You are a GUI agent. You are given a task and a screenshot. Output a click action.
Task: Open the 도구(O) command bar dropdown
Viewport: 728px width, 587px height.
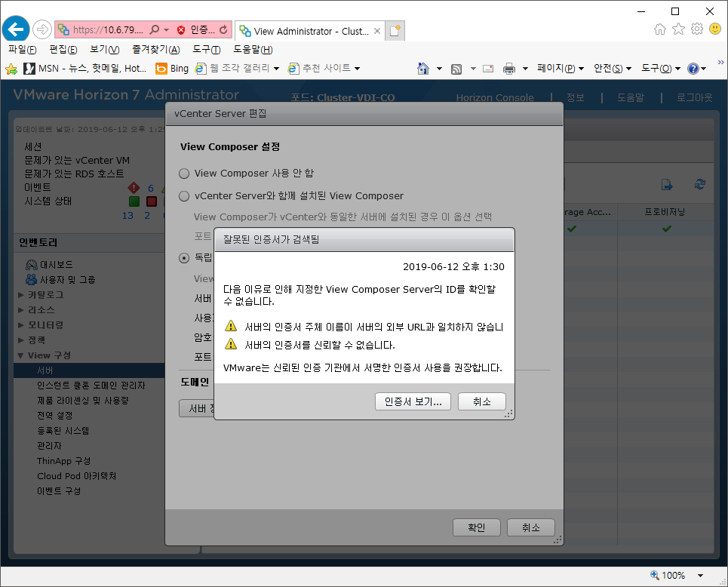tap(661, 68)
